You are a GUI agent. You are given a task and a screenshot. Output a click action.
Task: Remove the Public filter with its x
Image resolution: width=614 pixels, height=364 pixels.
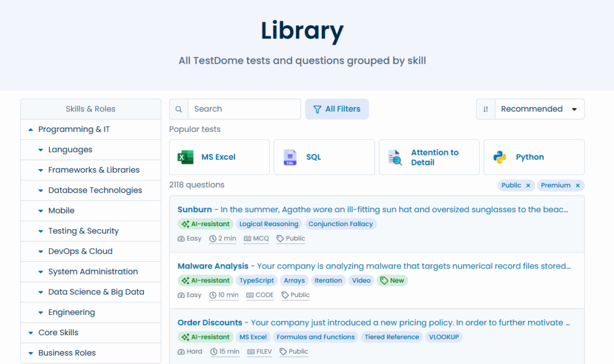pyautogui.click(x=528, y=186)
